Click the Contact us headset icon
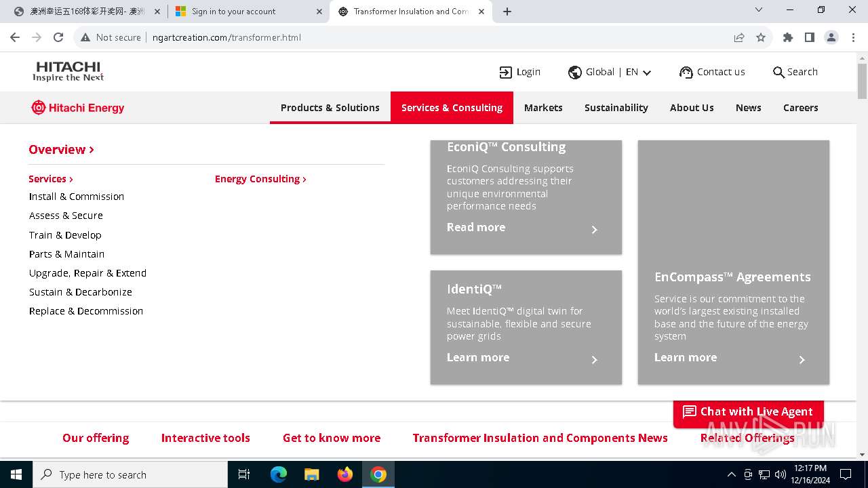Screen dimensions: 868x488 coord(686,73)
